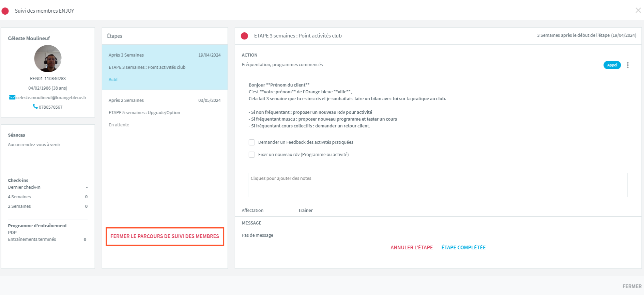Select the ETAPE 5 semaines Upgrade/Option step
Viewport: 644px width, 295px height.
pyautogui.click(x=165, y=112)
